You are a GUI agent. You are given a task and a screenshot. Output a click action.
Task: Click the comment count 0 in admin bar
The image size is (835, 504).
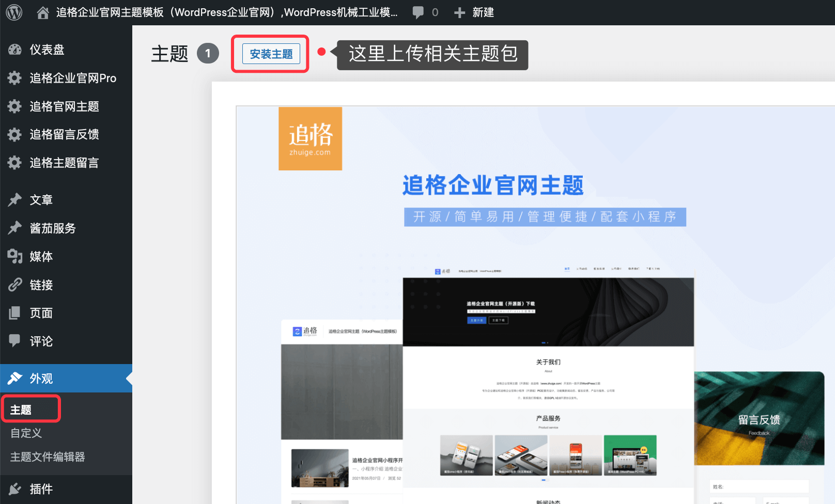click(x=435, y=12)
